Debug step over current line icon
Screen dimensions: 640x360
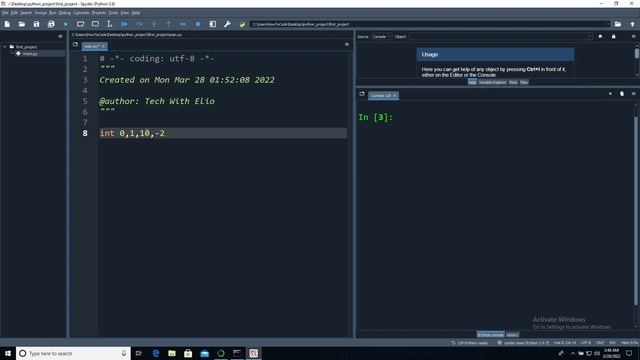point(139,24)
